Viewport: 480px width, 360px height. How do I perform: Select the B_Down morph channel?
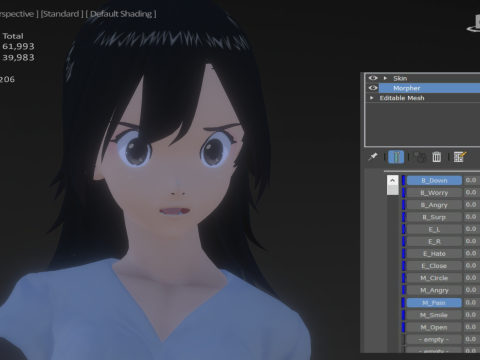coord(434,180)
